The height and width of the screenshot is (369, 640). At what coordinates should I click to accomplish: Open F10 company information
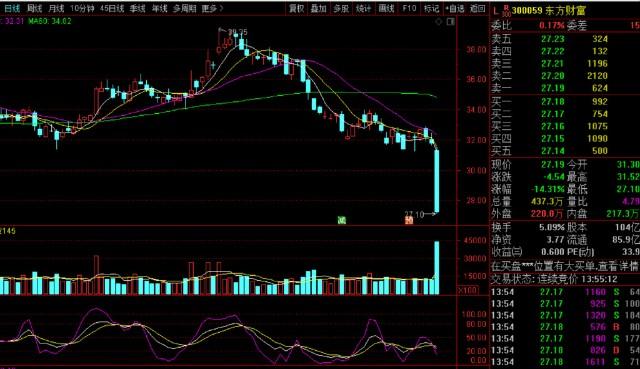(409, 8)
